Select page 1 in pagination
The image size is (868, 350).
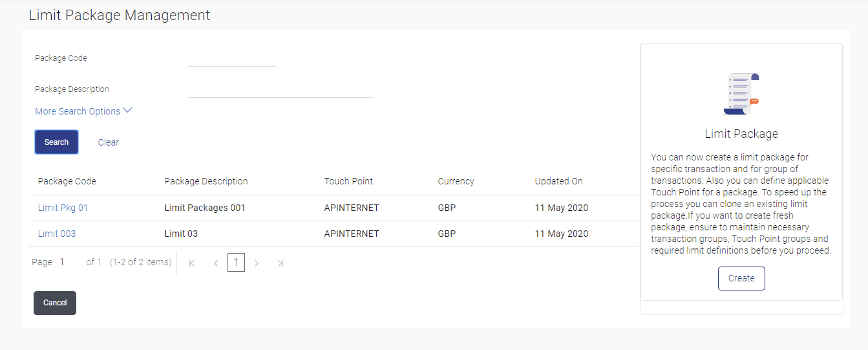(236, 263)
